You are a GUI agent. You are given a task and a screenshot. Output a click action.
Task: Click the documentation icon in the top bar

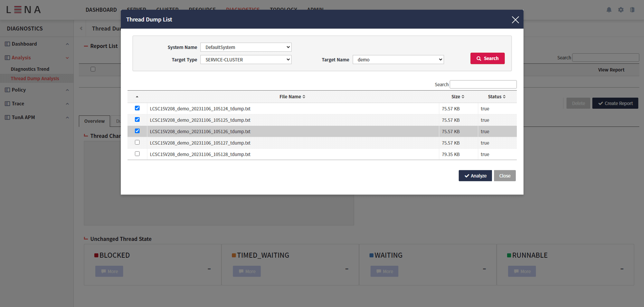pyautogui.click(x=632, y=10)
